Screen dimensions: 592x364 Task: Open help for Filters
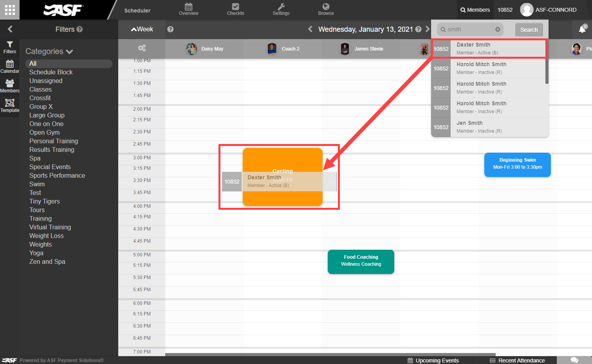79,29
